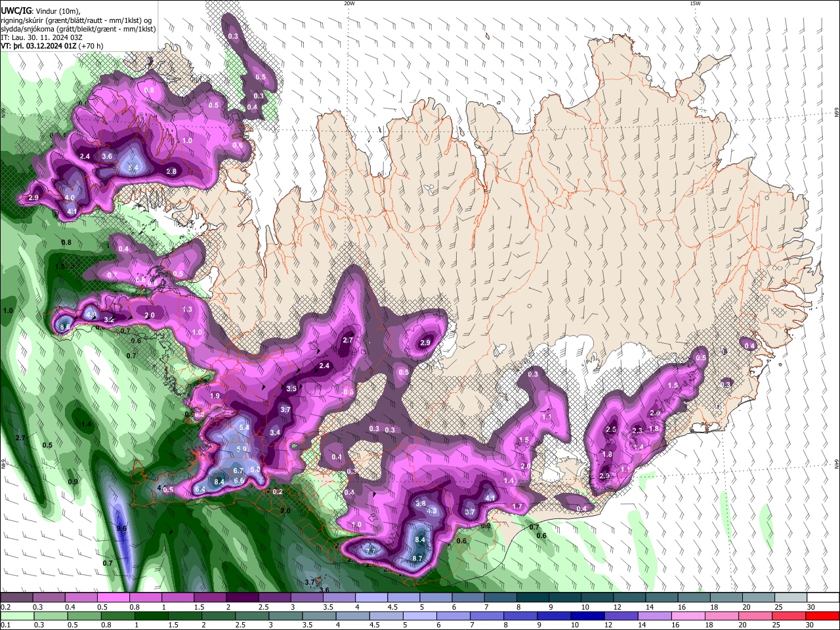Click the pale green 0.1–0.3 lower scale swatch
The width and height of the screenshot is (840, 630).
point(17,616)
